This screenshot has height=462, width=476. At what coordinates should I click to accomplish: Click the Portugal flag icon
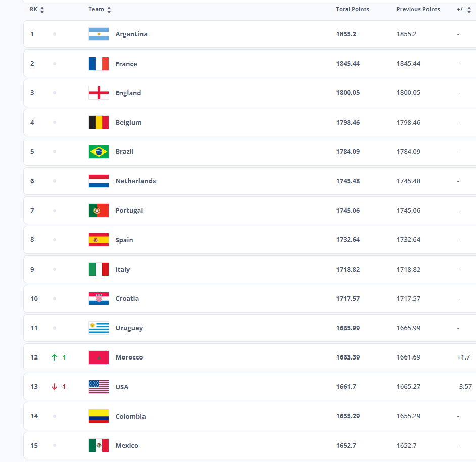(99, 211)
